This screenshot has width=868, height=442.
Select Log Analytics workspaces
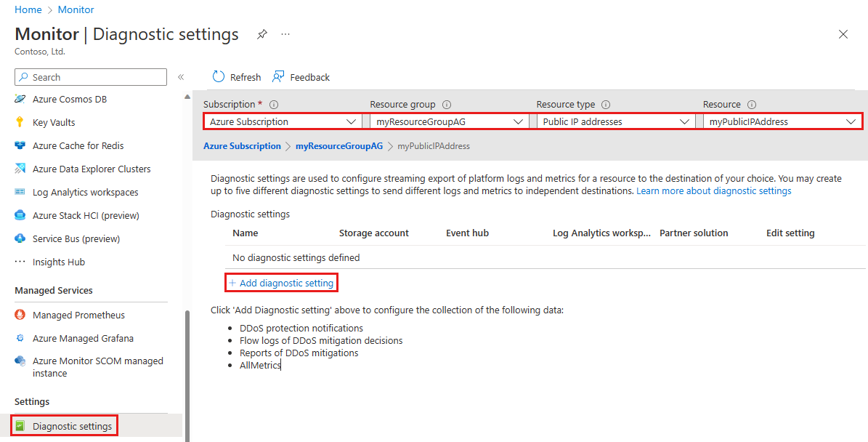coord(84,191)
